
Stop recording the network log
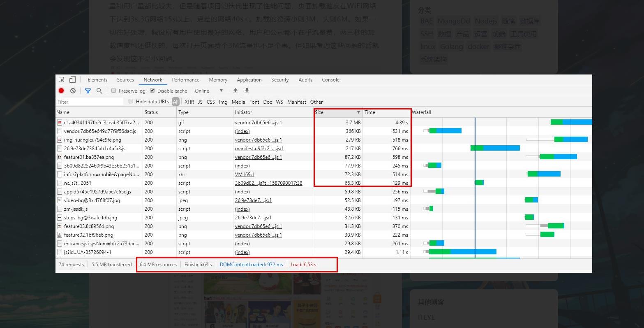pyautogui.click(x=61, y=91)
